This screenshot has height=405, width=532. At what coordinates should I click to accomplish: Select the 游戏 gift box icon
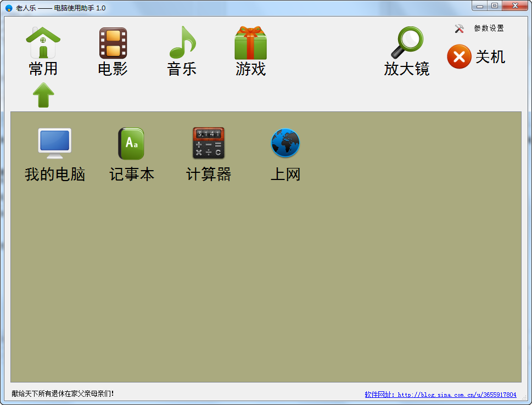[251, 43]
